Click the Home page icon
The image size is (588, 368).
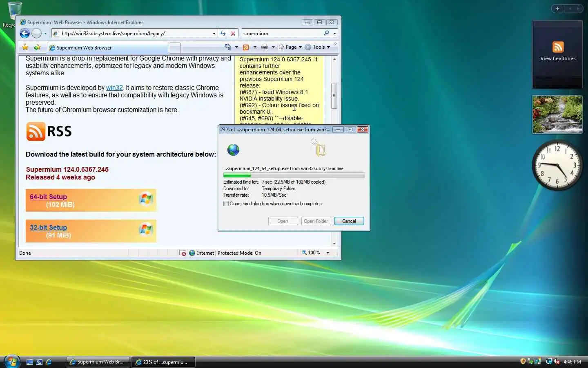coord(228,47)
